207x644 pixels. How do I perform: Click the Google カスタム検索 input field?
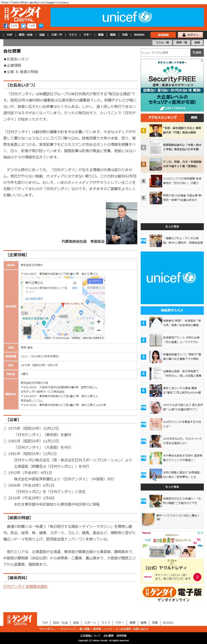tap(166, 52)
